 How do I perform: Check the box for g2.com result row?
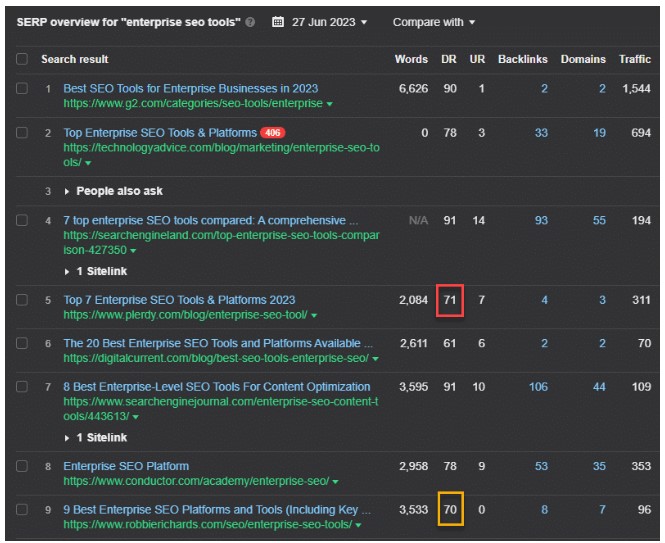22,88
